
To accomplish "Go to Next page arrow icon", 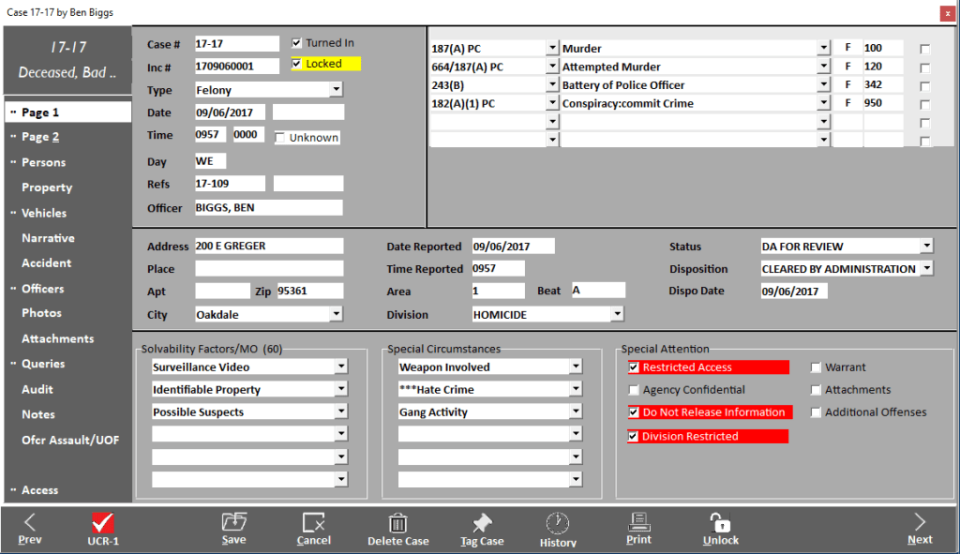I will tap(920, 523).
